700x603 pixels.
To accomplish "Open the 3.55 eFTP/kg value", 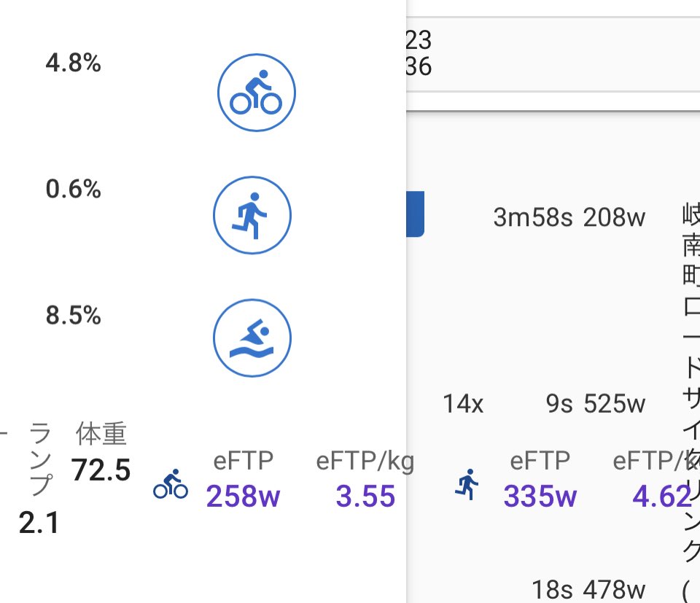I will pyautogui.click(x=365, y=496).
